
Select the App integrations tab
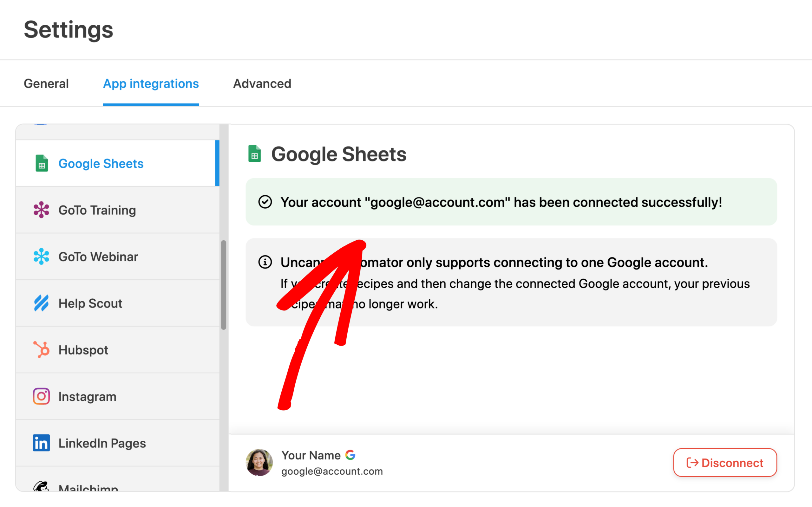151,84
